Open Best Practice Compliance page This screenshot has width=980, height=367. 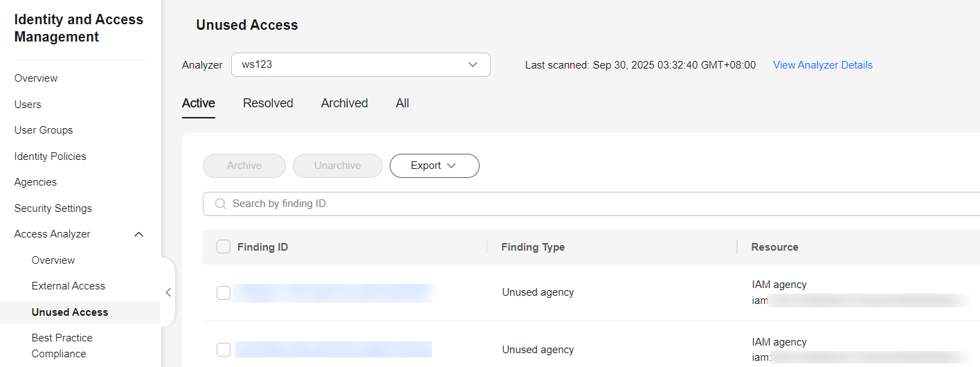pyautogui.click(x=62, y=346)
